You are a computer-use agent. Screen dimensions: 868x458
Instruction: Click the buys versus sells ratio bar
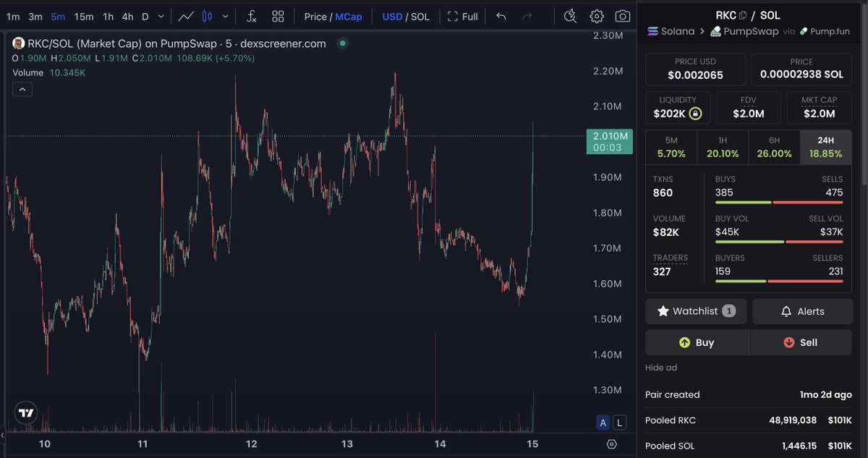(779, 203)
